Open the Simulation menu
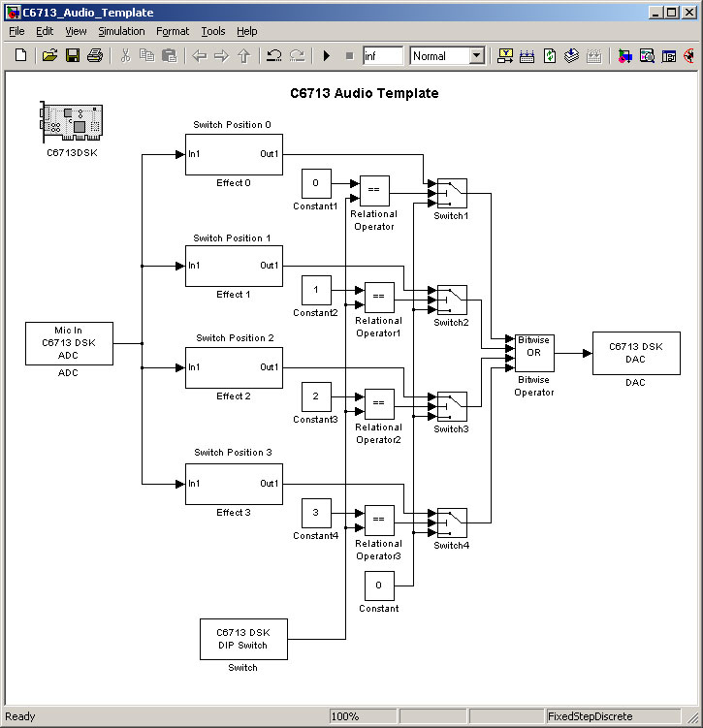This screenshot has width=703, height=728. click(121, 31)
